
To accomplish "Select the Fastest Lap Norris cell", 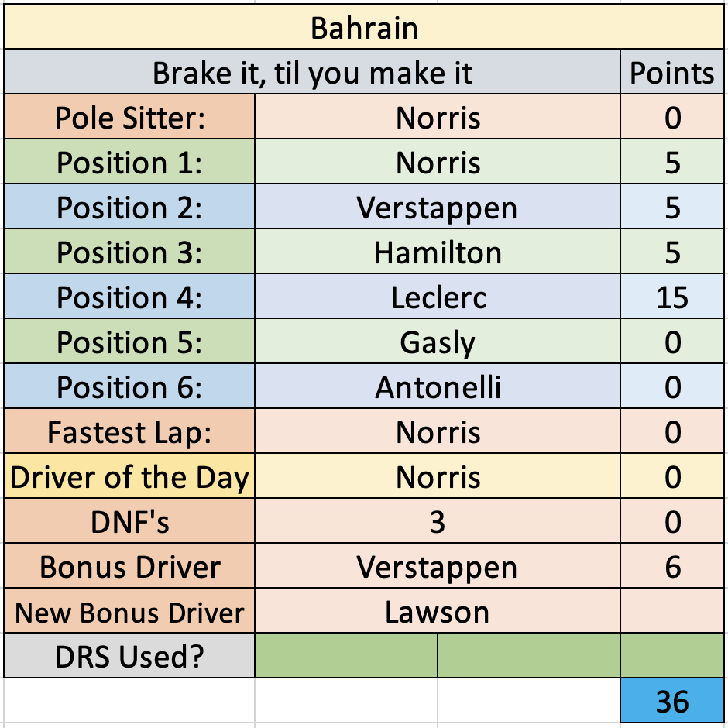I will pos(438,431).
